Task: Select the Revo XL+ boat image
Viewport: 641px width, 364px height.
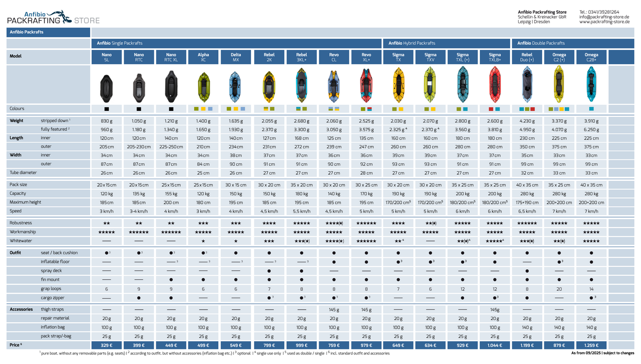Action: click(x=366, y=85)
